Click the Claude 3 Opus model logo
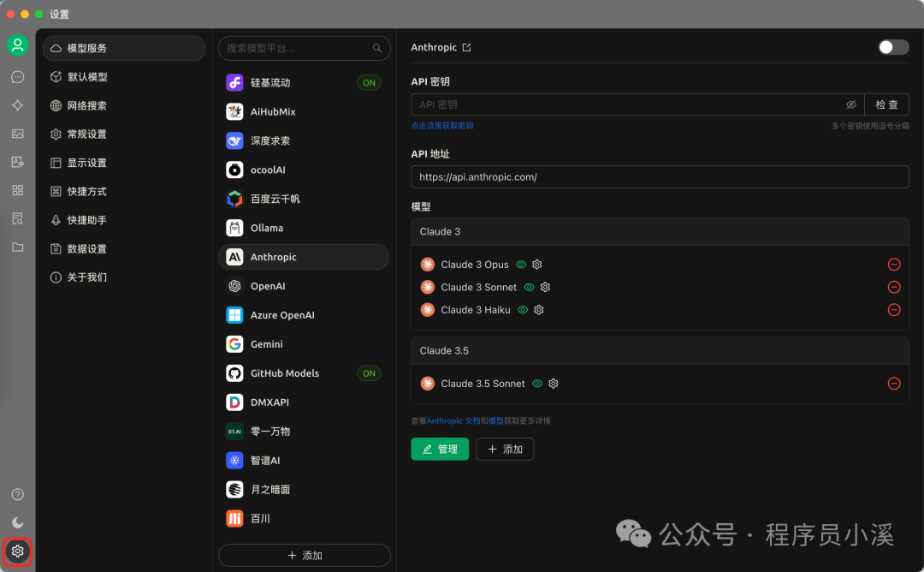Image resolution: width=924 pixels, height=572 pixels. point(428,265)
